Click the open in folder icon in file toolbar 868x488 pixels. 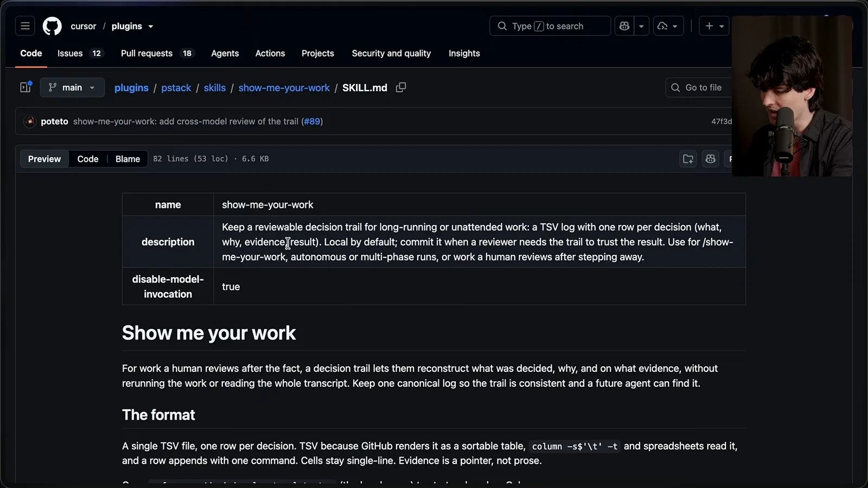point(688,159)
